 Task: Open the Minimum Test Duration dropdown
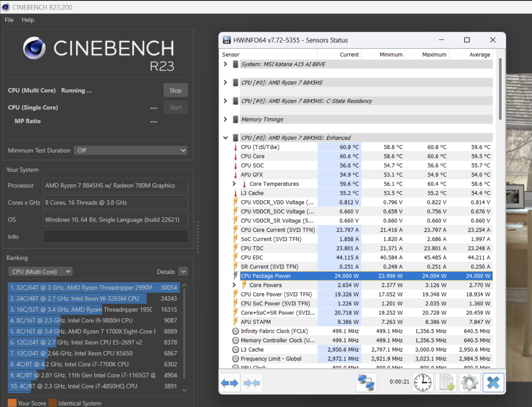pyautogui.click(x=131, y=150)
